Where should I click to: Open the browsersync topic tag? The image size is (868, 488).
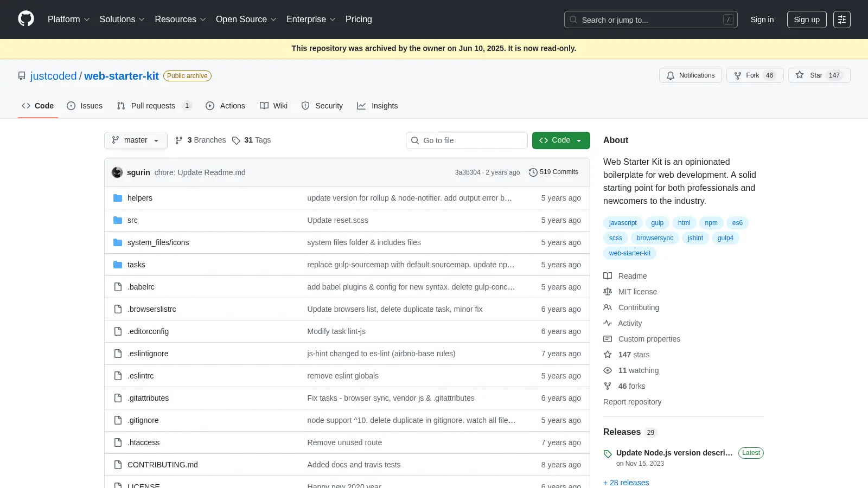click(655, 238)
